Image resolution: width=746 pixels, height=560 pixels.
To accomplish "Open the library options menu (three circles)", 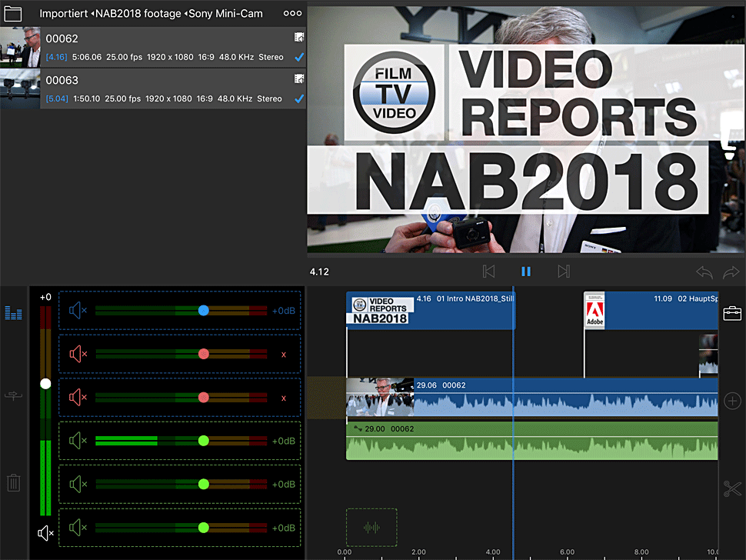I will pos(292,13).
